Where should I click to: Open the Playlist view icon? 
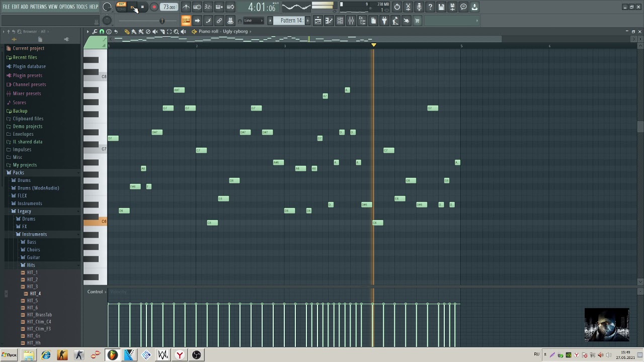coord(318,21)
